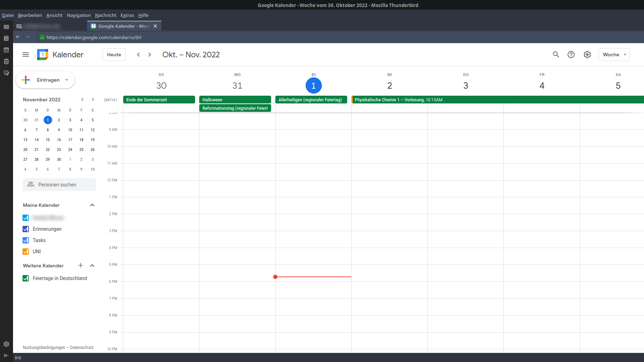Open the Allerheiligen holiday event
The image size is (644, 362).
pos(311,100)
